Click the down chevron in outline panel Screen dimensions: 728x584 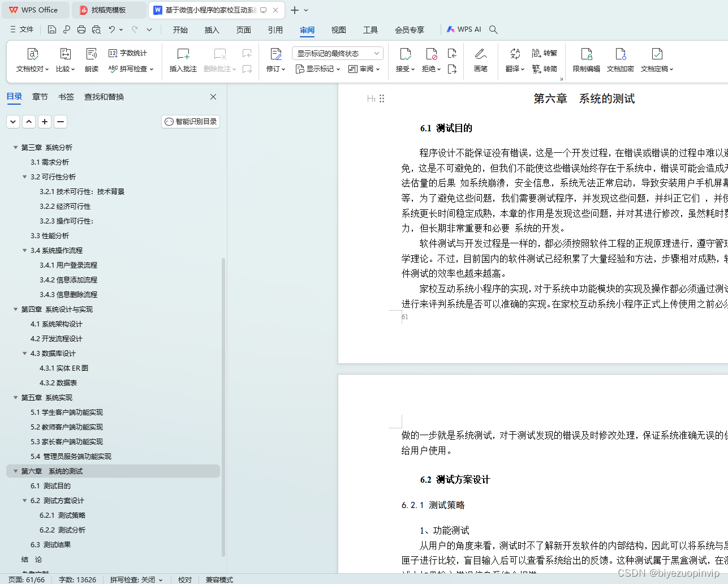point(13,121)
